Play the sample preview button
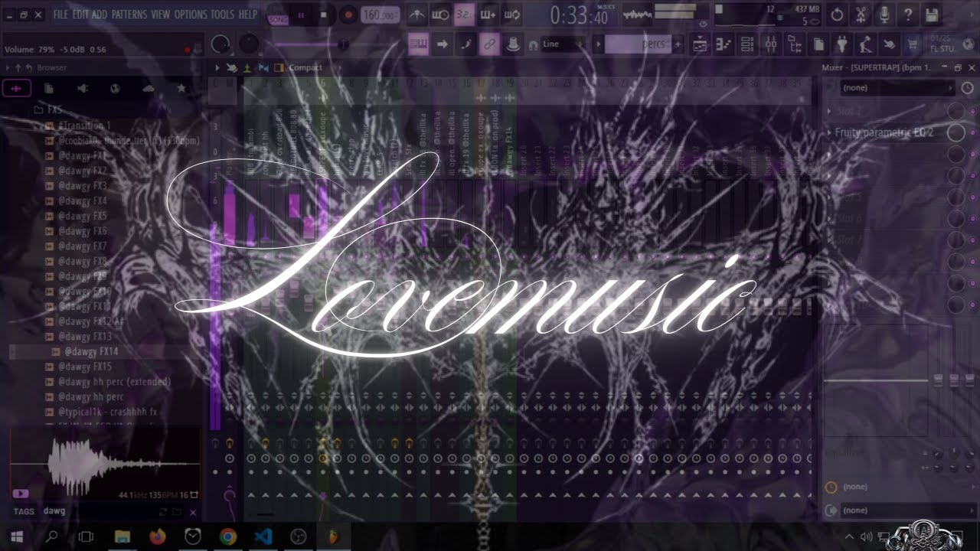Viewport: 980px width, 551px height. [19, 494]
